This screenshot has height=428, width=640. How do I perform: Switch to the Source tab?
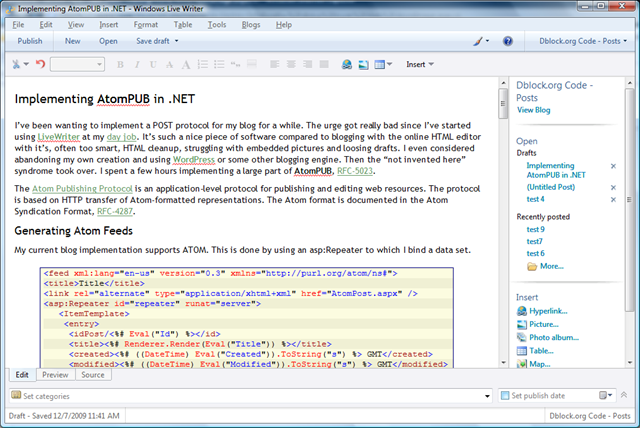tap(93, 375)
